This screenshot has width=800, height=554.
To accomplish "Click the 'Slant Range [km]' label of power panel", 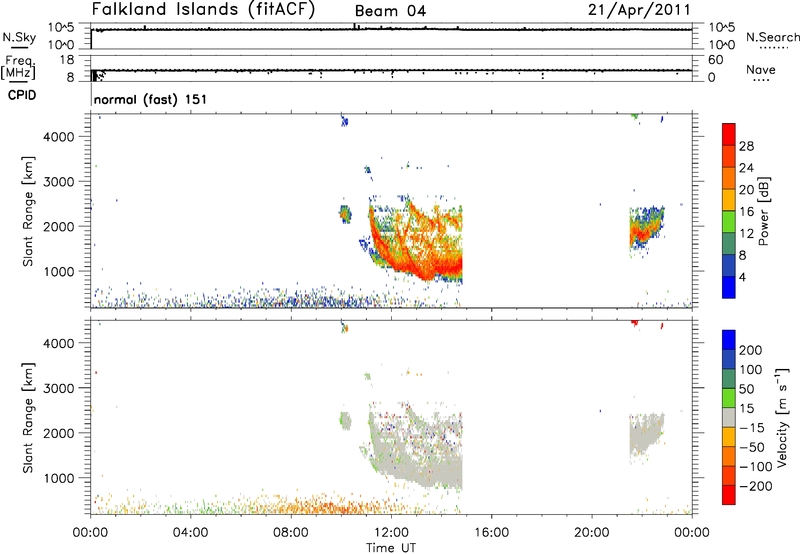I will click(x=28, y=211).
